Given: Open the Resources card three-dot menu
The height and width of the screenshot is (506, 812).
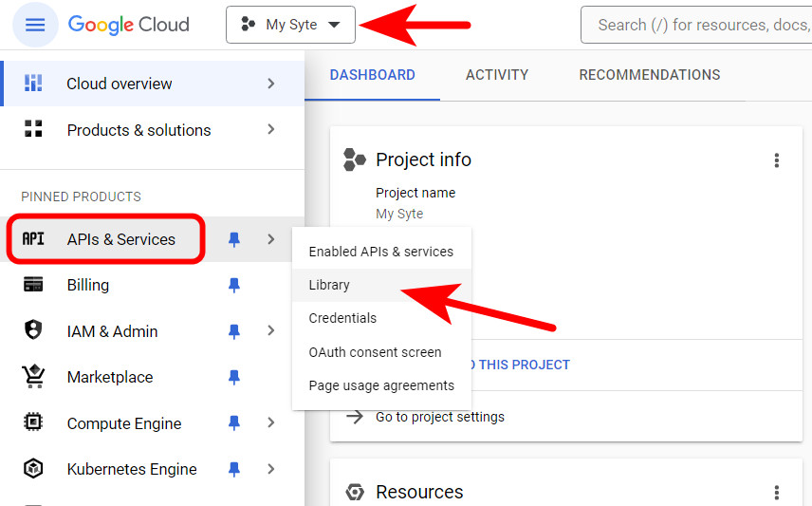Looking at the screenshot, I should (776, 492).
